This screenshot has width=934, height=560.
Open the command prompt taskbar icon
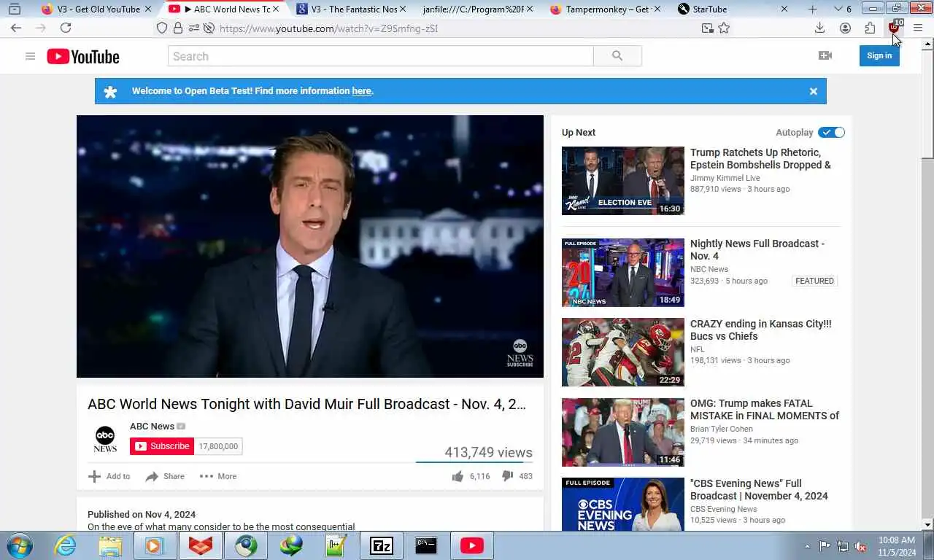tap(426, 545)
